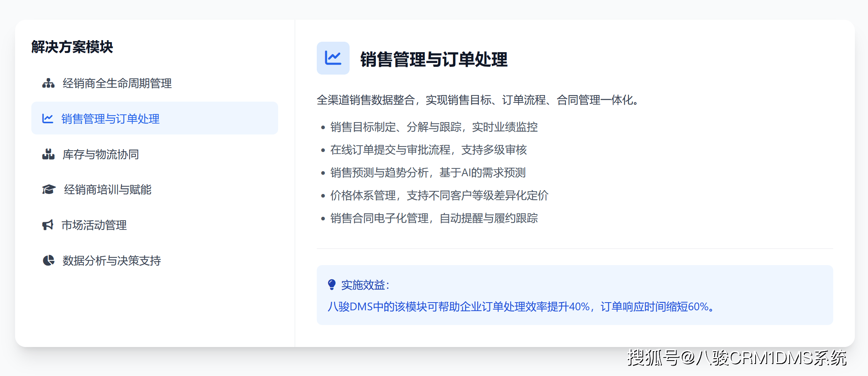Screen dimensions: 868x376
Task: Show the 数据分析与决策支持 module
Action: point(112,260)
